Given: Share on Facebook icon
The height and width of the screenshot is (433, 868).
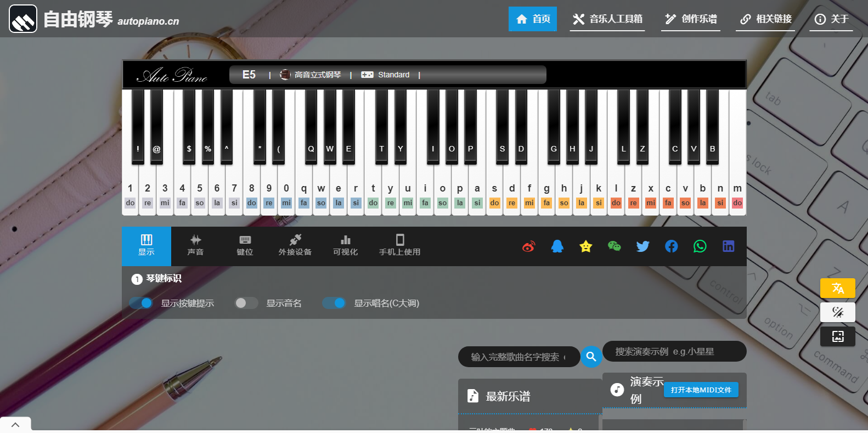Looking at the screenshot, I should click(x=671, y=246).
